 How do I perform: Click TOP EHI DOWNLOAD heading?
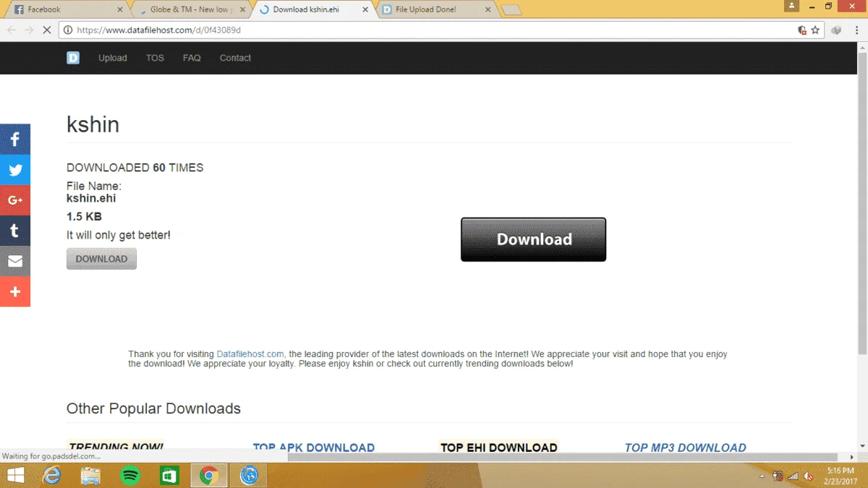coord(498,448)
